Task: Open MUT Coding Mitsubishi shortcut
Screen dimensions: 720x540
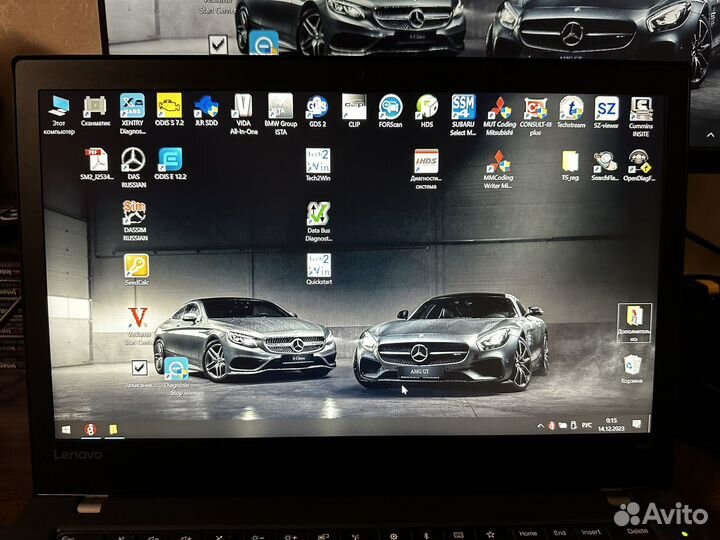Action: point(499,116)
